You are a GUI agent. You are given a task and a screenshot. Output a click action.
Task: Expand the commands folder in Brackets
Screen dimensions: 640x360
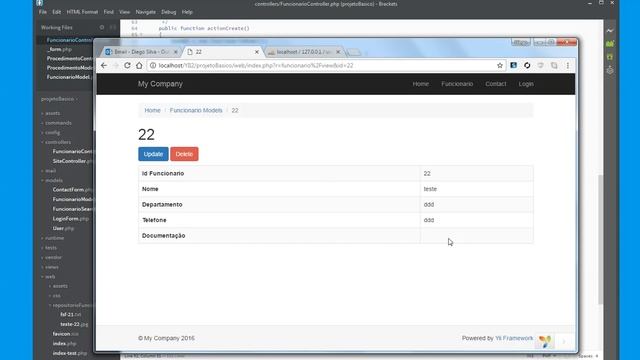click(x=58, y=123)
